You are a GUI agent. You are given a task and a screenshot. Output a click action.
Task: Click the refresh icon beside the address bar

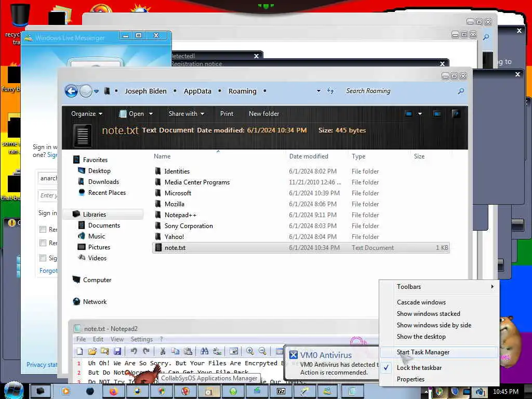[330, 90]
